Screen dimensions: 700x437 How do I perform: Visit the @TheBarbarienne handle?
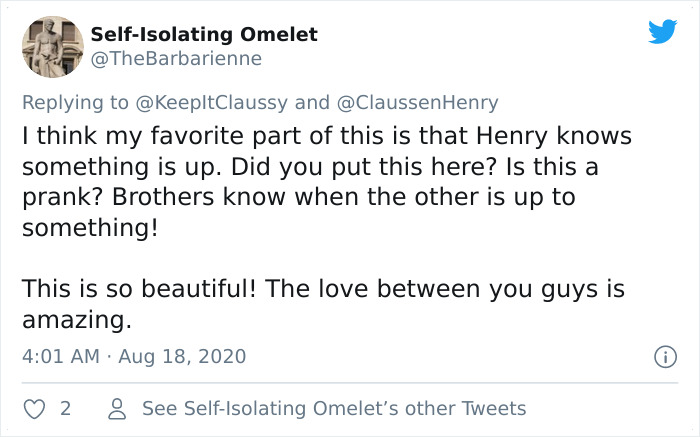tap(176, 58)
